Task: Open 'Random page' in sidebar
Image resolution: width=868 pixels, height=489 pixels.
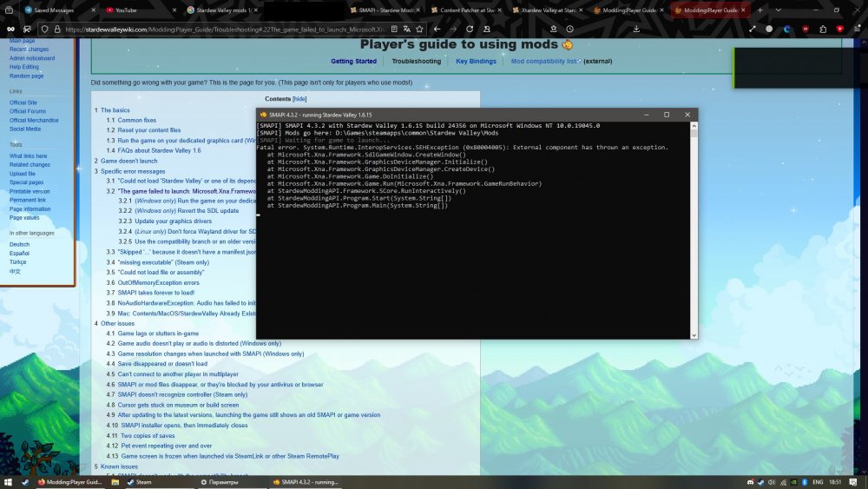Action: coord(27,76)
